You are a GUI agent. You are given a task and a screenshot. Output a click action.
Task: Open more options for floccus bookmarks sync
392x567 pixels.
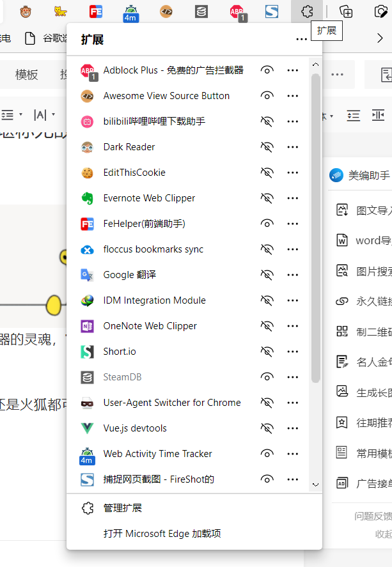[x=292, y=249]
